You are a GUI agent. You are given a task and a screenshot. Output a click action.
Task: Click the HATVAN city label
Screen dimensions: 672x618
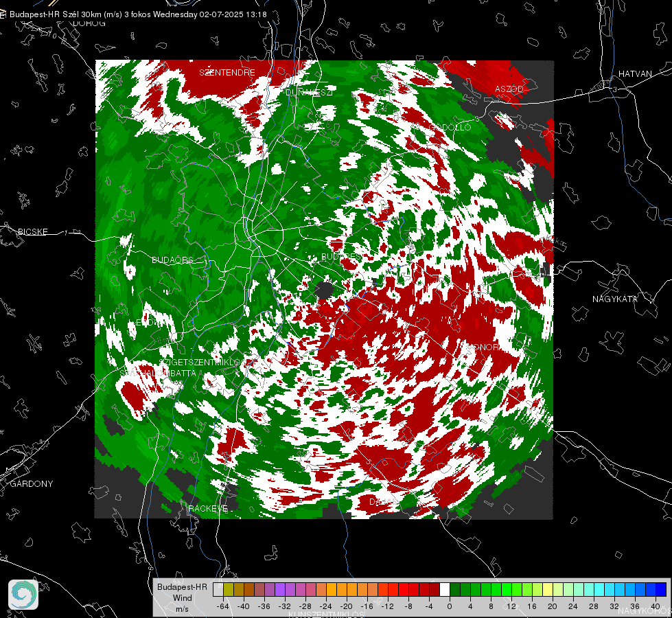pyautogui.click(x=635, y=73)
